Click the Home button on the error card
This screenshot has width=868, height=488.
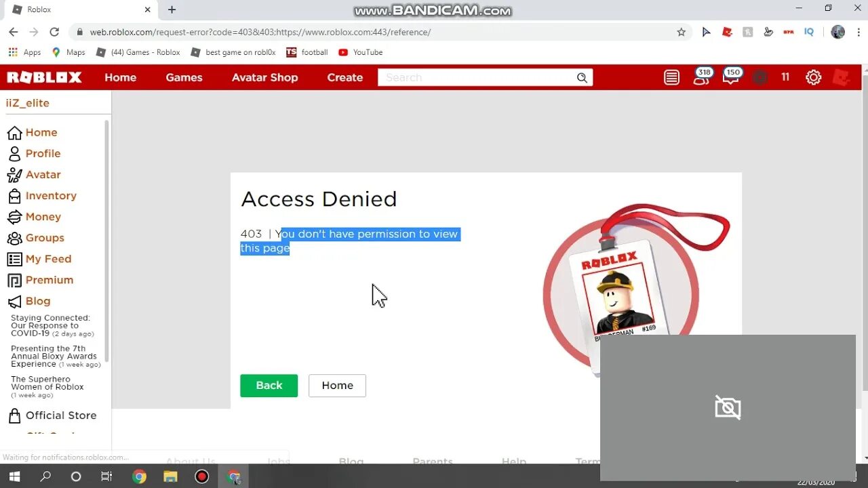pos(337,386)
